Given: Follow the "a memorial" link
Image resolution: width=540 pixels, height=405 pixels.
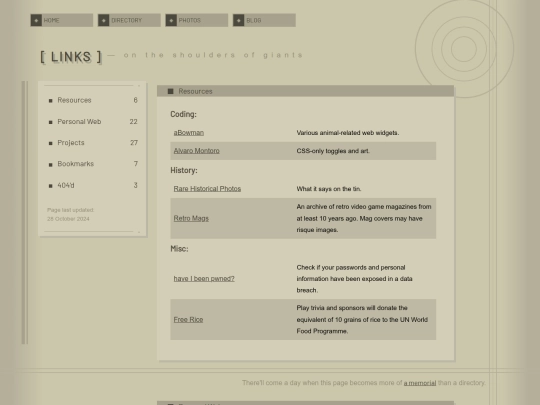Looking at the screenshot, I should (x=420, y=383).
